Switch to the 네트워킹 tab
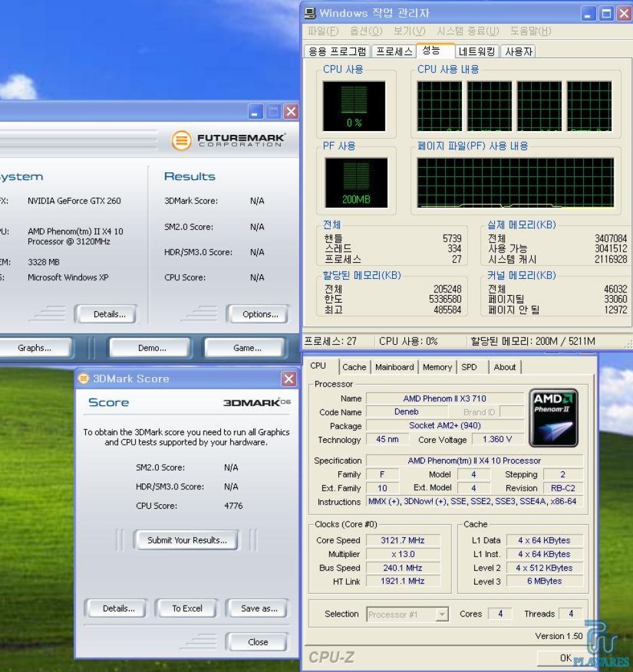633x672 pixels. pyautogui.click(x=477, y=52)
